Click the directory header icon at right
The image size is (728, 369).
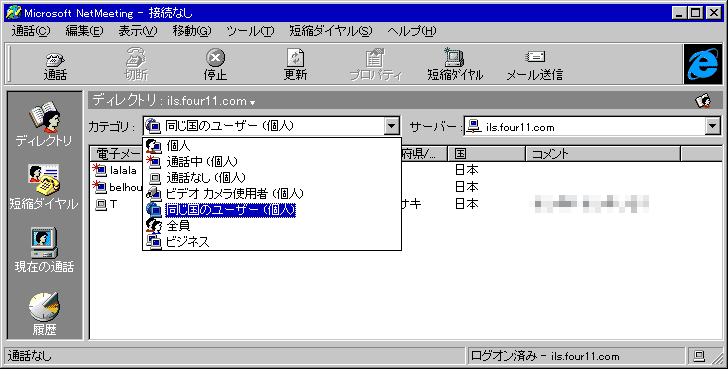click(703, 100)
